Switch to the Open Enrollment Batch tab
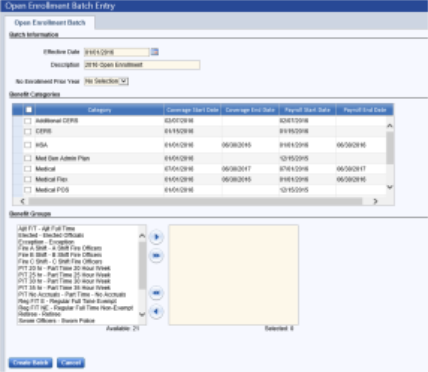The image size is (428, 372). tap(50, 23)
